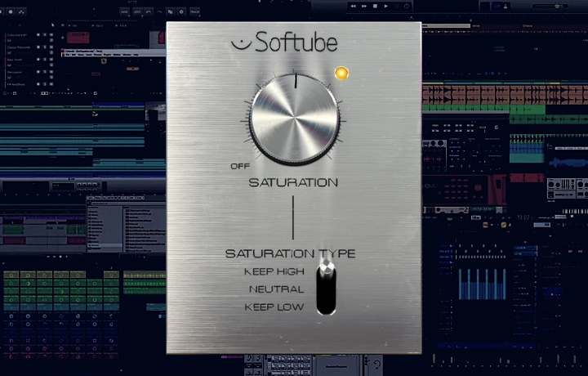Select the red clip in the arrangement

pos(78,38)
